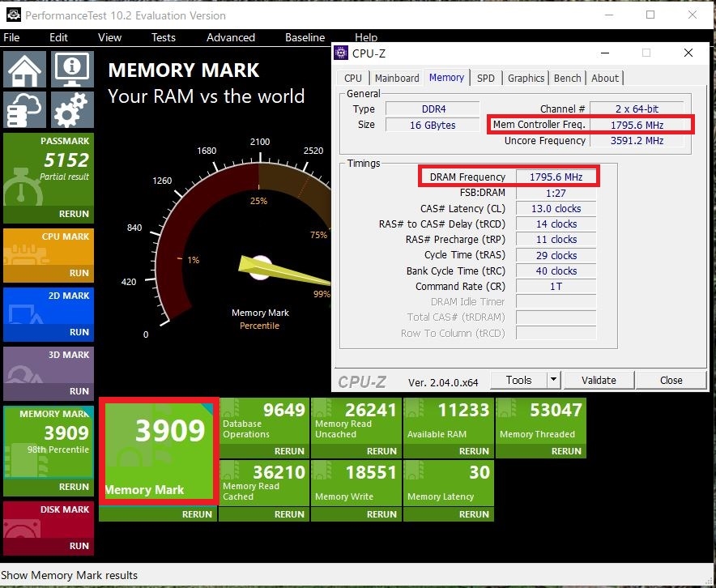Rerun the Memory Read Cached test
Screen dimensions: 716x588
[264, 514]
